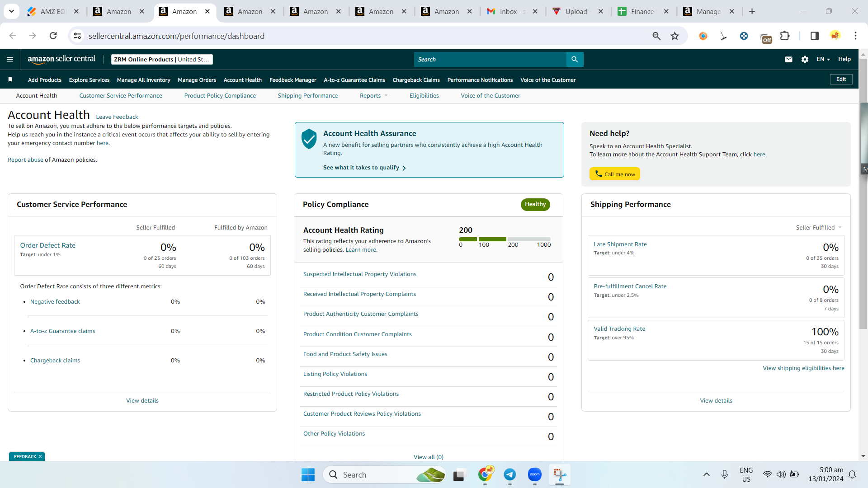Click the browser forward arrow
This screenshot has height=488, width=868.
click(33, 36)
